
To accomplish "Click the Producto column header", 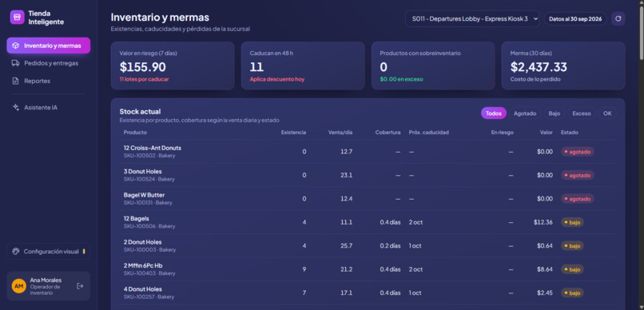I will point(135,132).
